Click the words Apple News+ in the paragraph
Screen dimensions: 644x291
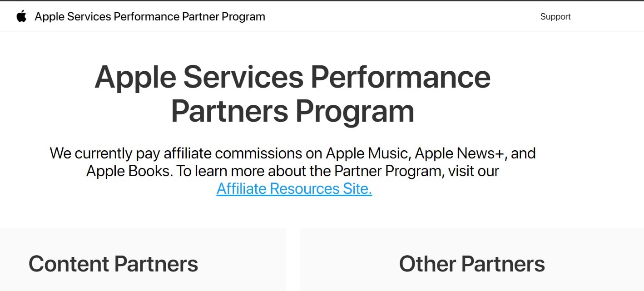(460, 153)
